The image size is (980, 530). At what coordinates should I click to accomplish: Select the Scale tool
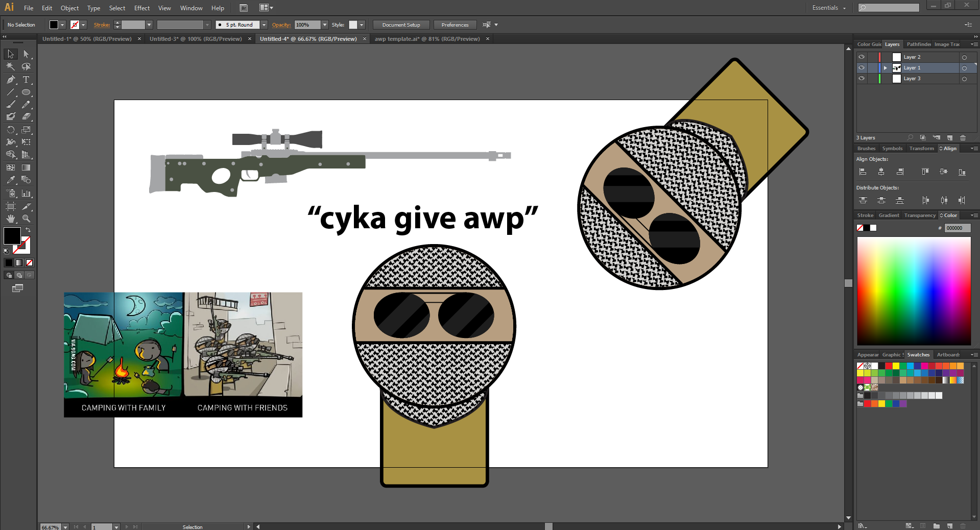26,130
